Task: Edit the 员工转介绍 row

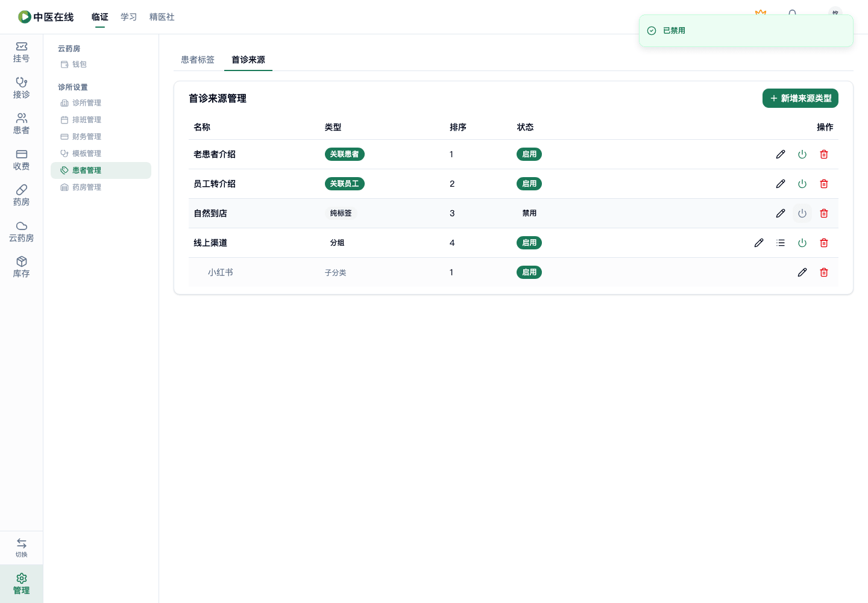Action: 781,184
